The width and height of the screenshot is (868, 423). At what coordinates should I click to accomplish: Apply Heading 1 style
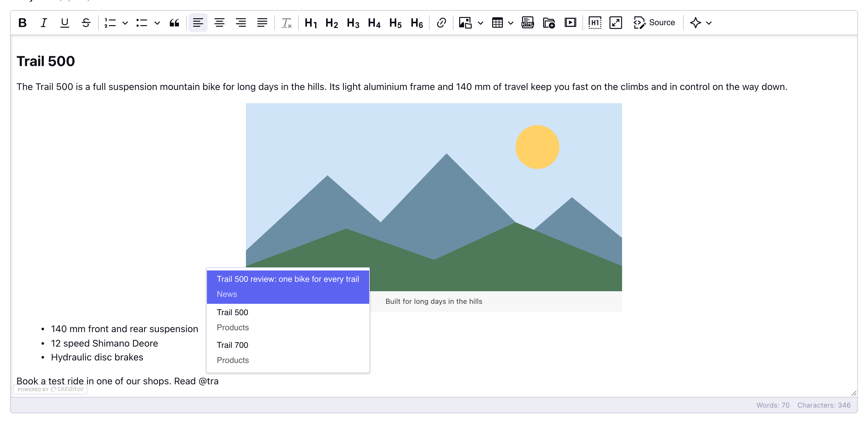[311, 23]
